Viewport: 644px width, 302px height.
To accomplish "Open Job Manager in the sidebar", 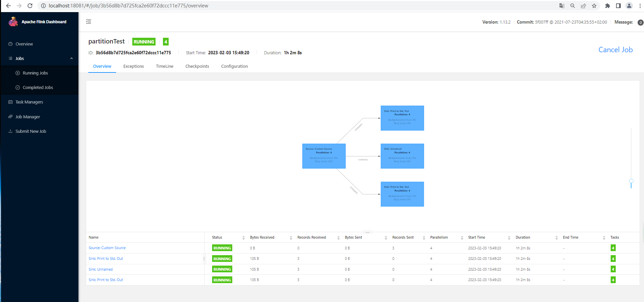I will pos(39,117).
